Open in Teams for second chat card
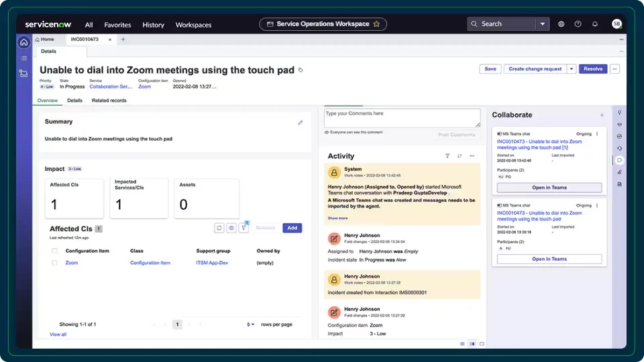The height and width of the screenshot is (362, 644). click(x=549, y=259)
